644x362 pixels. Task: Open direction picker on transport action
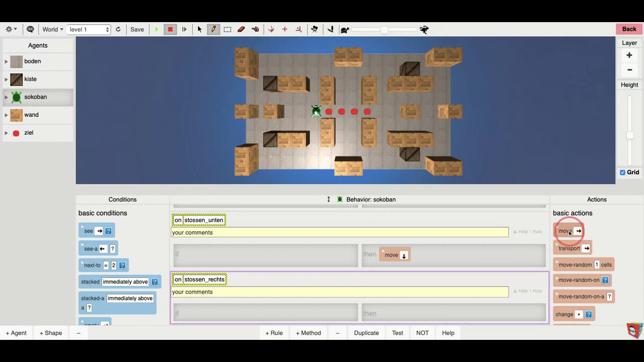[587, 248]
